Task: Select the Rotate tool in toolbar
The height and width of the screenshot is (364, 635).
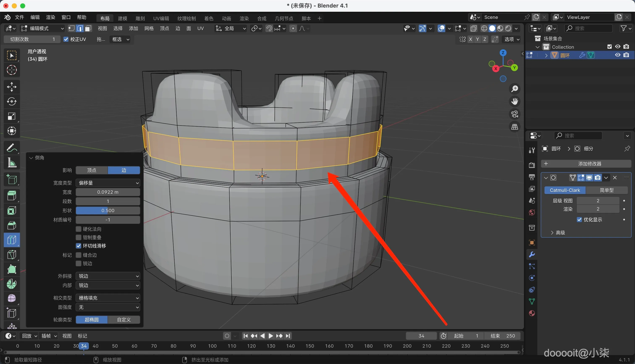Action: (12, 101)
